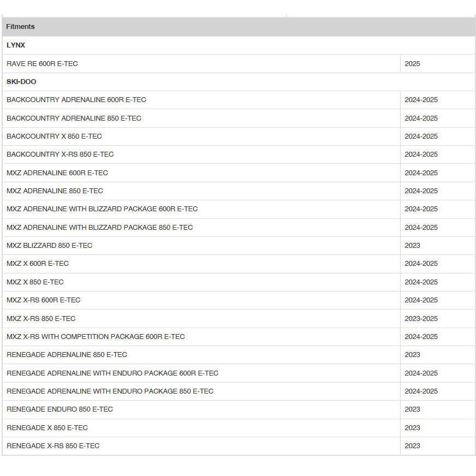This screenshot has height=476, width=476.
Task: Select RENEGADE ADRENALINE 850 E-TEC model
Action: [x=67, y=355]
